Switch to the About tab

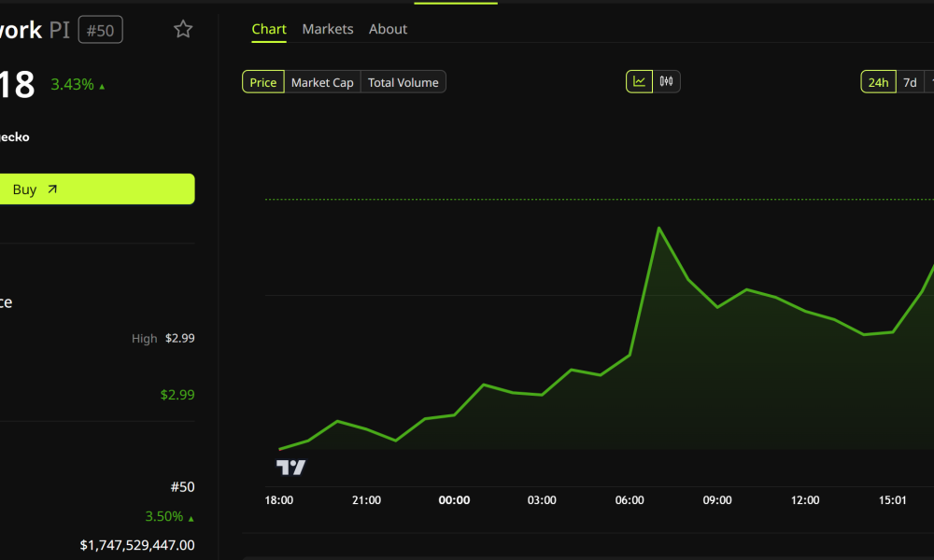pyautogui.click(x=388, y=29)
